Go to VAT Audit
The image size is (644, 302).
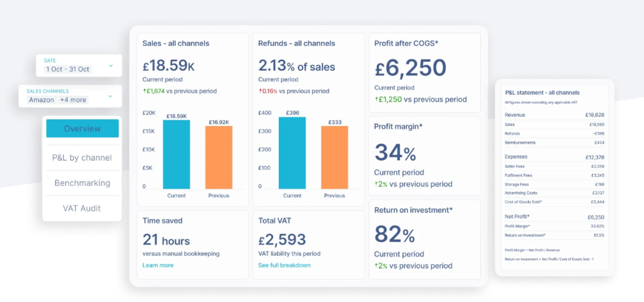(x=82, y=208)
